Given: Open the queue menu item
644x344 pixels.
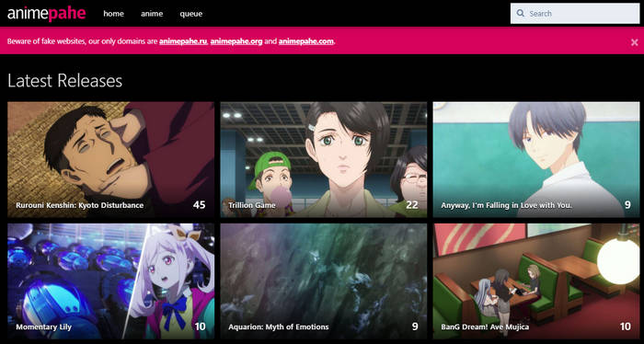Looking at the screenshot, I should coord(191,14).
